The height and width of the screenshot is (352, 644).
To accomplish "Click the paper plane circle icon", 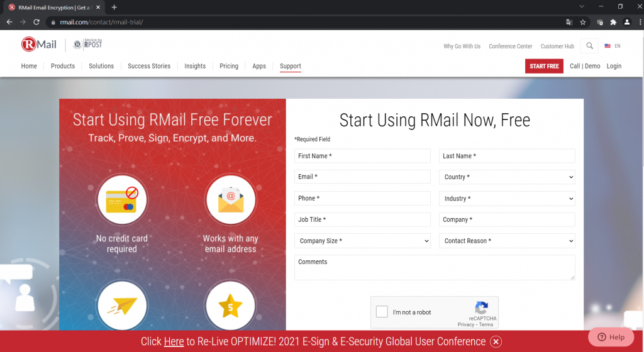I will (x=122, y=305).
